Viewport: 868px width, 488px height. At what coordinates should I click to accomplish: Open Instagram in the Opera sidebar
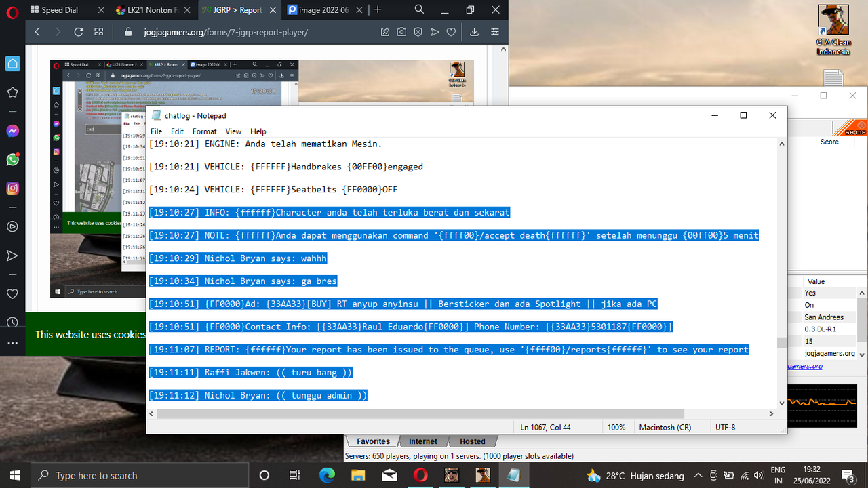[12, 188]
